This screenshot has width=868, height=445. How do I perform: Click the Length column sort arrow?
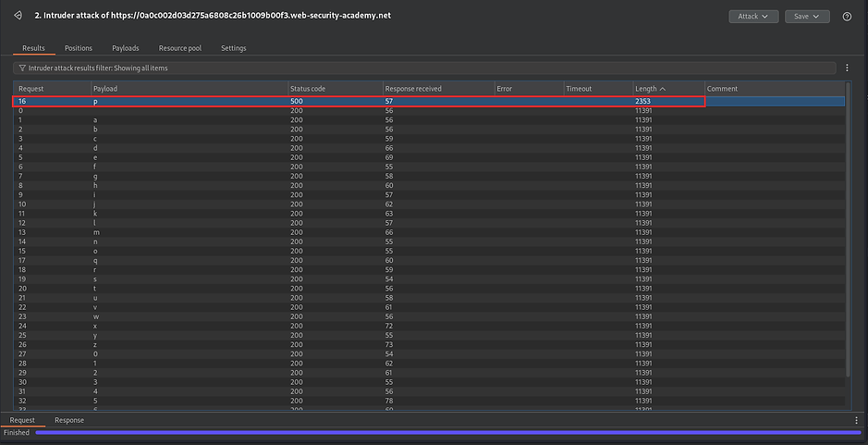(663, 89)
